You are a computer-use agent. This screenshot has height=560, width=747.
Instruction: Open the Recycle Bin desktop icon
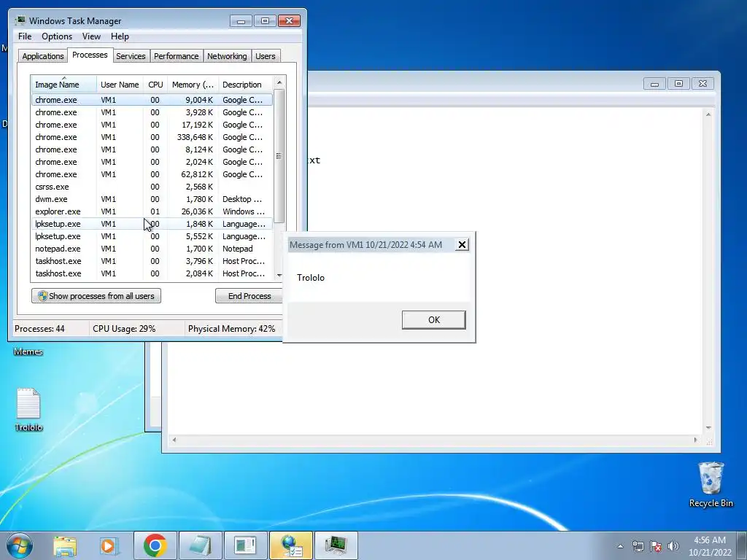click(x=711, y=484)
